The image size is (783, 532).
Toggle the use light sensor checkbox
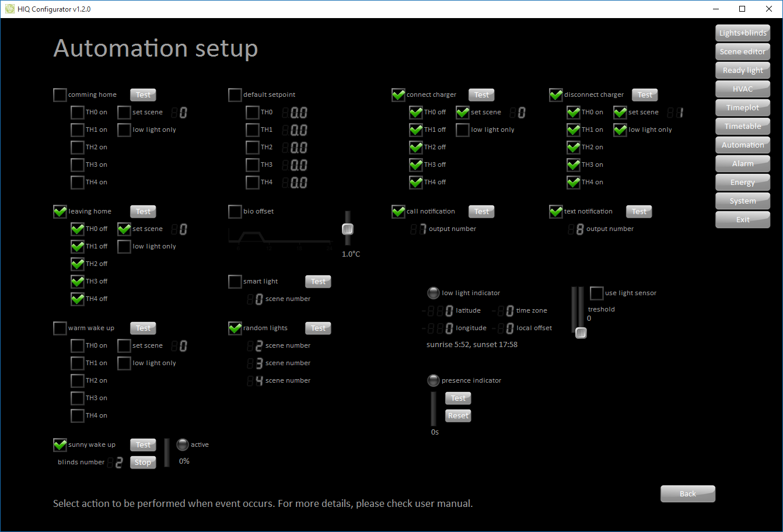pyautogui.click(x=597, y=293)
